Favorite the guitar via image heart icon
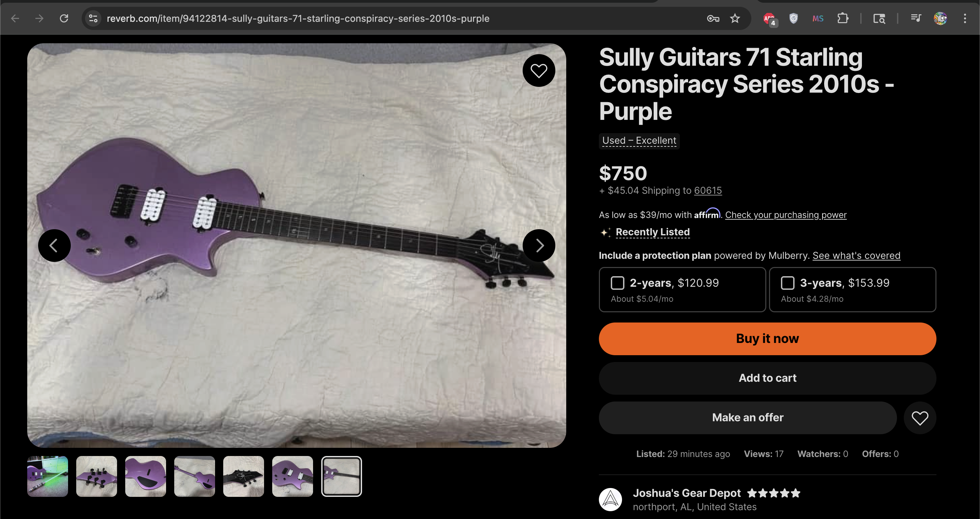Image resolution: width=980 pixels, height=519 pixels. click(x=538, y=71)
